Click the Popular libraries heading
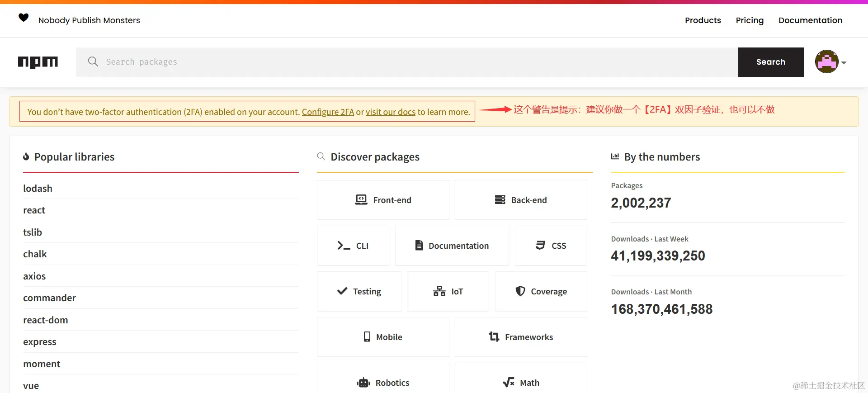 point(75,157)
